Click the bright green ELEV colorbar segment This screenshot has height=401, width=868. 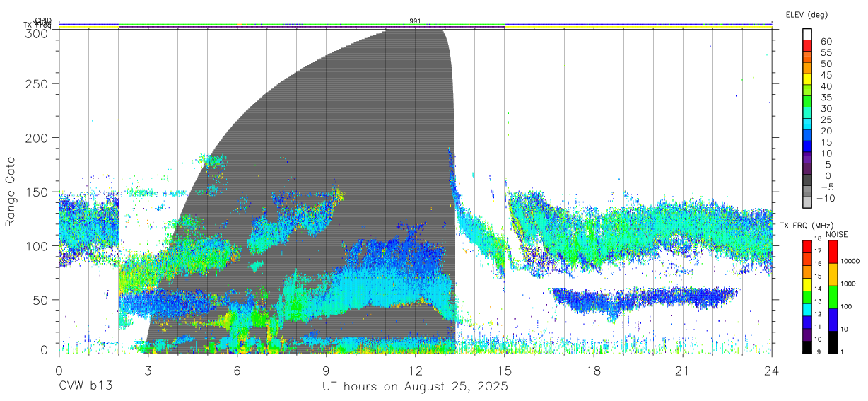(807, 101)
